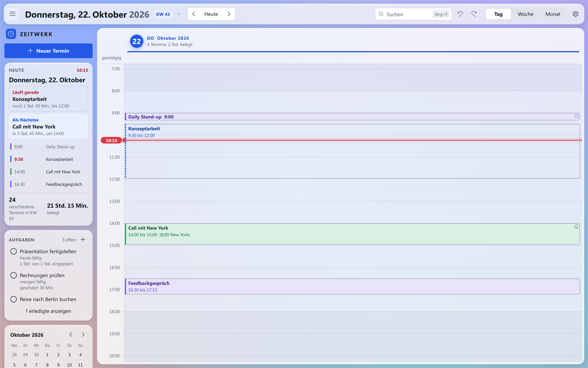Click the KW 43 week badge
The image size is (588, 368).
163,14
